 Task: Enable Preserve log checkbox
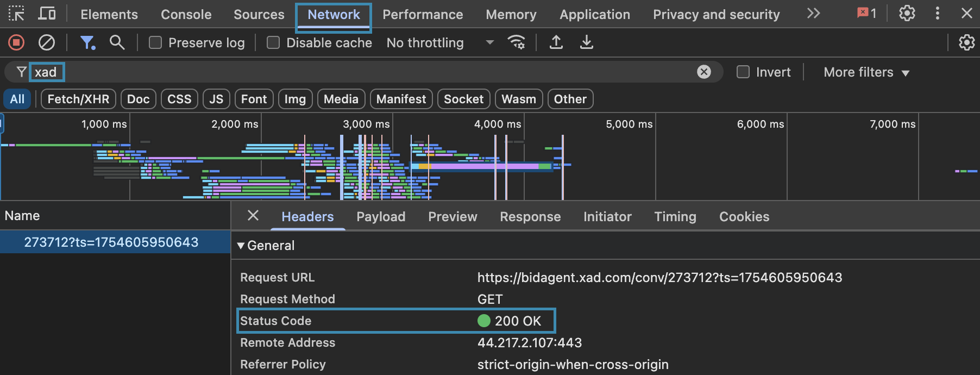[155, 42]
